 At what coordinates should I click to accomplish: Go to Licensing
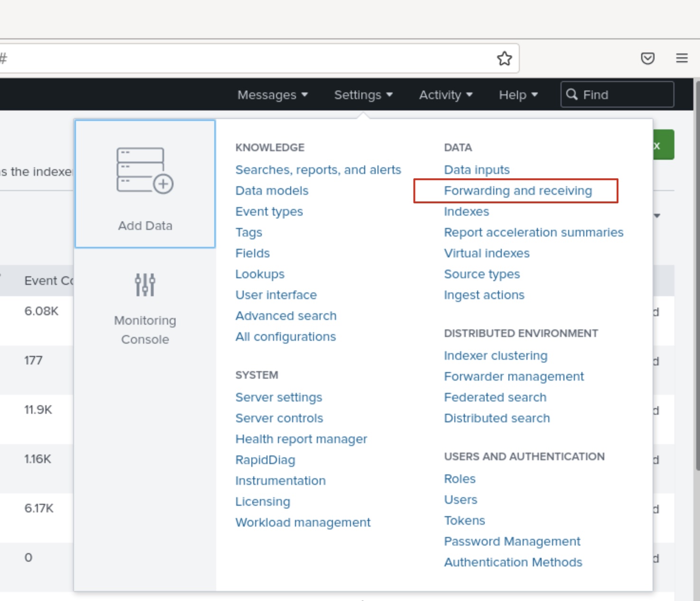(x=263, y=501)
